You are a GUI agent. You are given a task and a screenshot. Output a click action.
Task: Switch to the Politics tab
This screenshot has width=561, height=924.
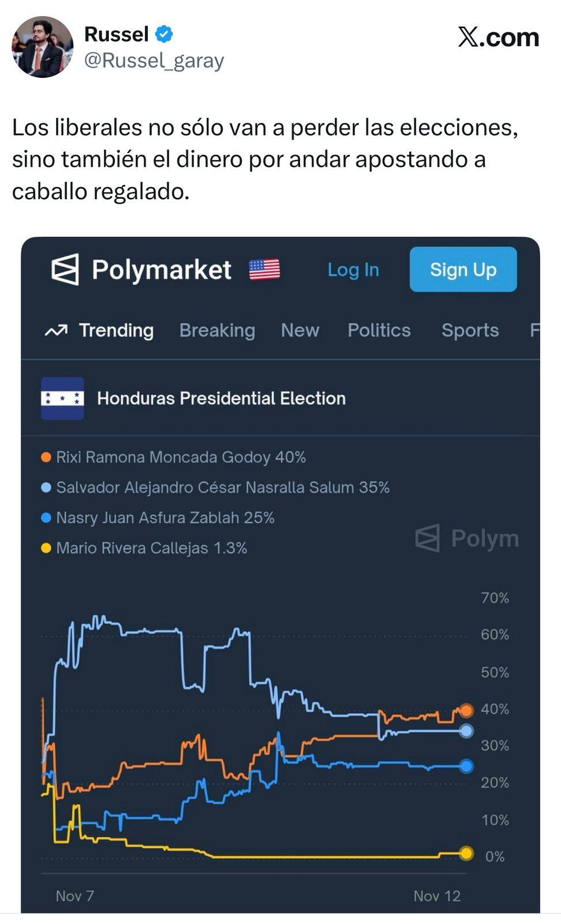[379, 330]
